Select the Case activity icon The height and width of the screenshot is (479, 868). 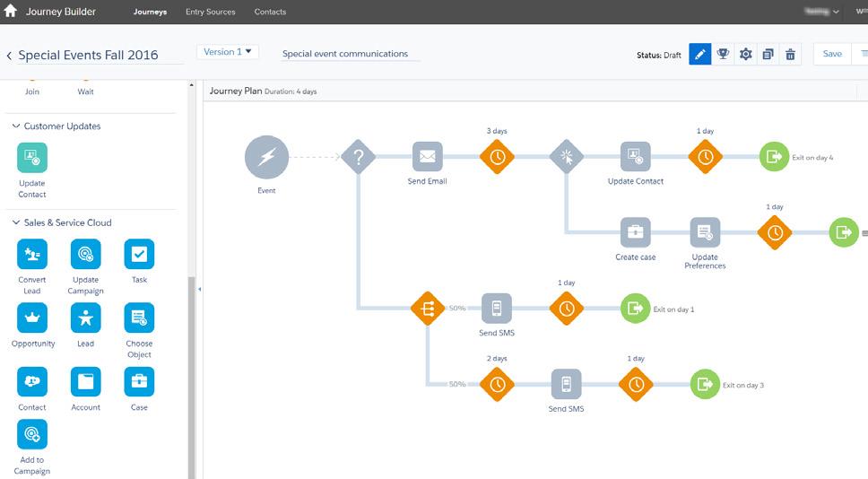139,381
